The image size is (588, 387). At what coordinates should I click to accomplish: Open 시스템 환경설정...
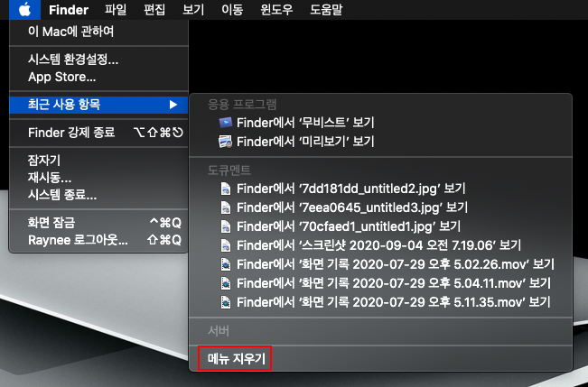coord(98,60)
